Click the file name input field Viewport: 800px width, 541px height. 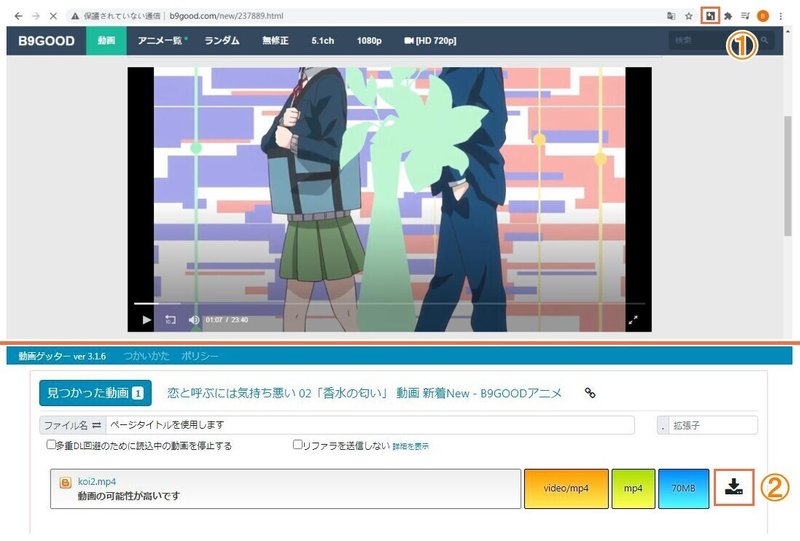370,425
